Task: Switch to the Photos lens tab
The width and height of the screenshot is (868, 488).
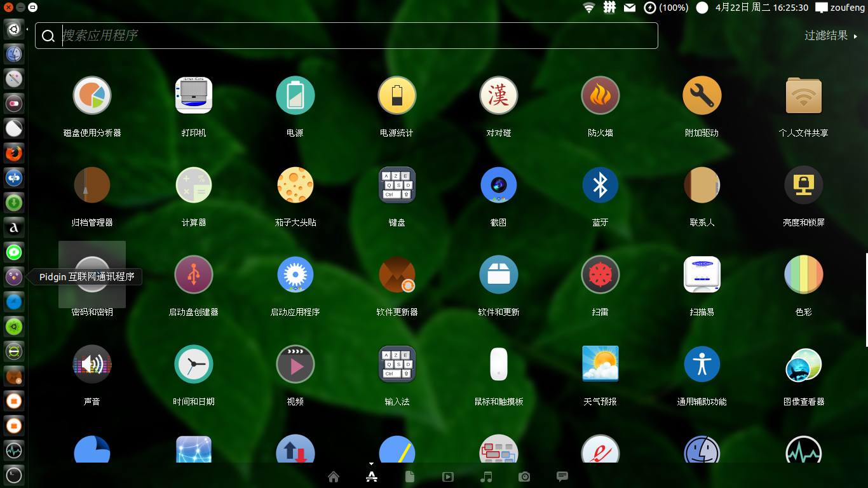Action: [x=524, y=477]
